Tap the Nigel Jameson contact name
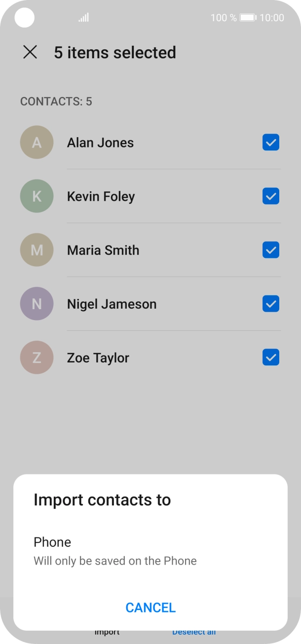The height and width of the screenshot is (644, 301). pos(112,304)
